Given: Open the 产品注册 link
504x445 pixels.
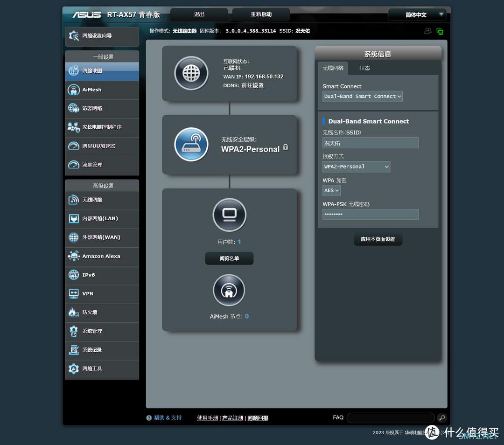Looking at the screenshot, I should [x=233, y=417].
